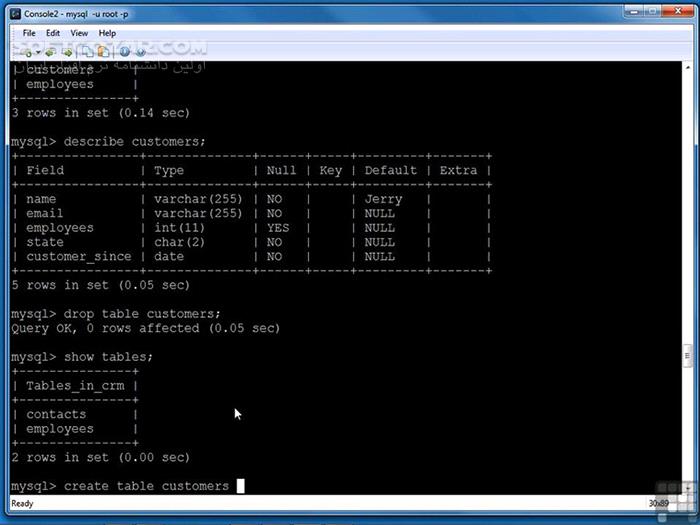Click 'employees' in the describe table
This screenshot has height=525, width=700.
tap(60, 228)
